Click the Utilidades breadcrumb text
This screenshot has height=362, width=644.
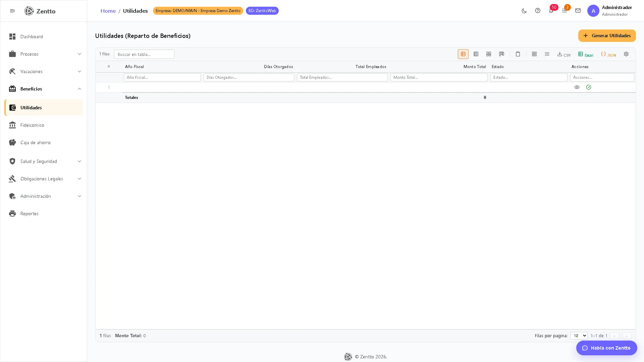135,11
